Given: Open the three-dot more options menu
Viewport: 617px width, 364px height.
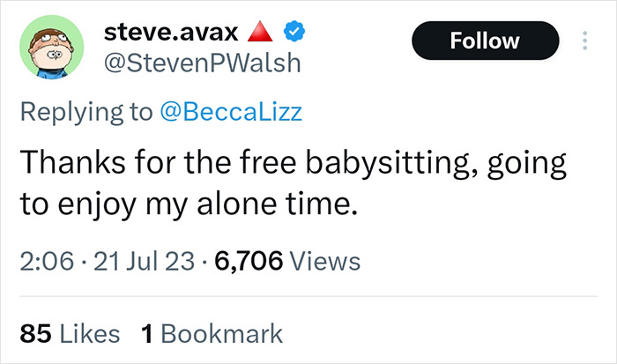Looking at the screenshot, I should pos(584,41).
